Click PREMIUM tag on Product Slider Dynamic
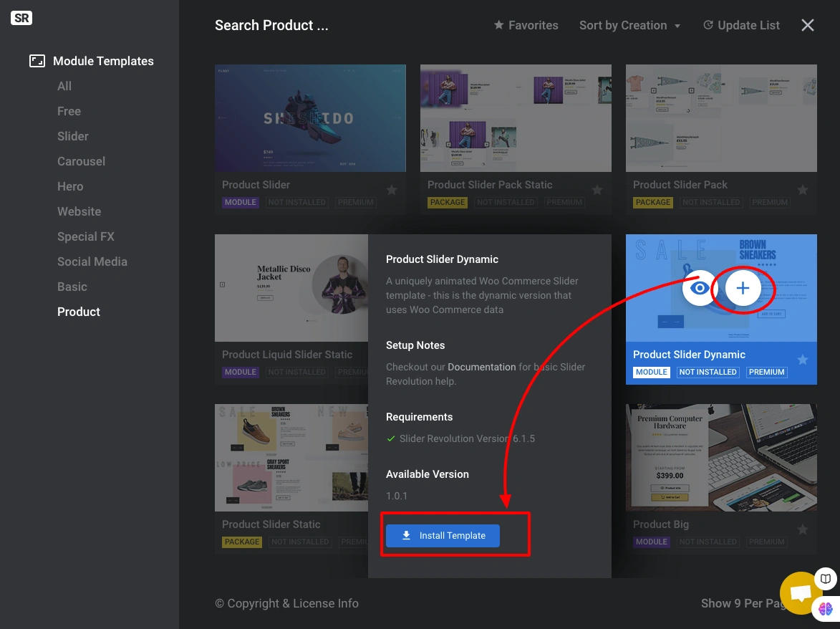The image size is (840, 629). coord(767,372)
